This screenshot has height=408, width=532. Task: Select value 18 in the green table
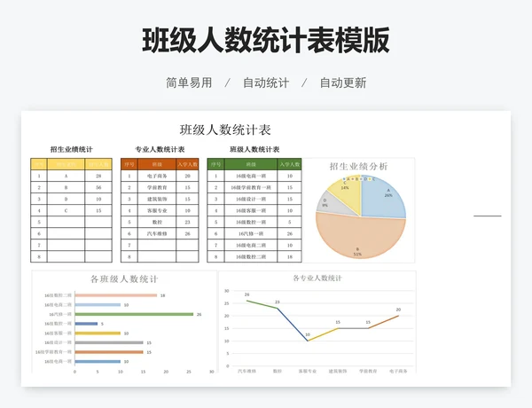289,256
